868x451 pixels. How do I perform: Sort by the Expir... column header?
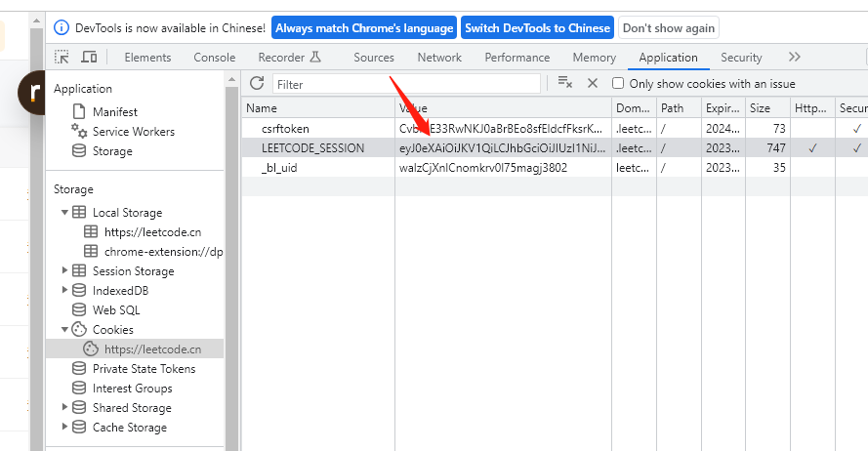[723, 108]
